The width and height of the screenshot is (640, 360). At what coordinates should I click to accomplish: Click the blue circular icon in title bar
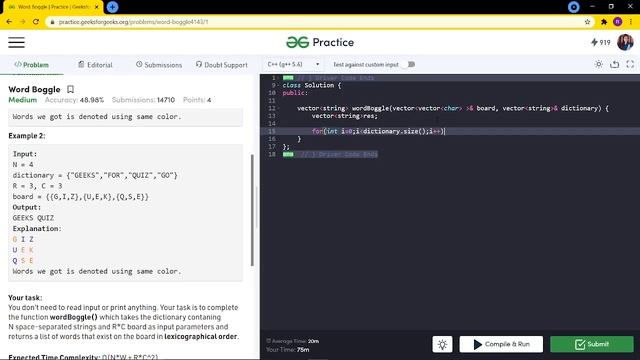pyautogui.click(x=573, y=7)
